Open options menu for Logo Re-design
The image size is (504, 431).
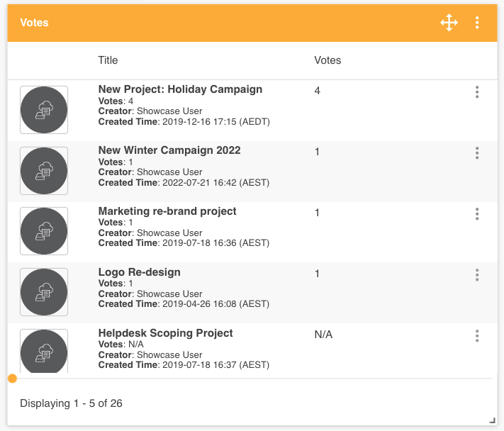tap(477, 275)
